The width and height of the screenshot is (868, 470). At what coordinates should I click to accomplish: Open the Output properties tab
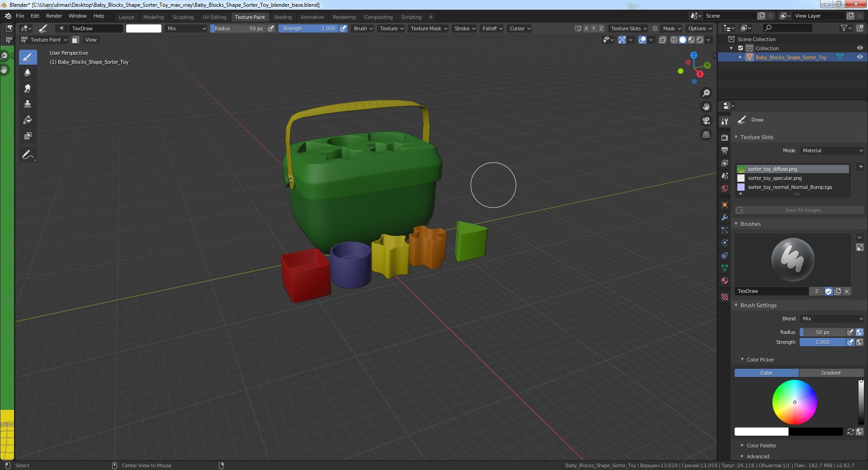pyautogui.click(x=725, y=150)
